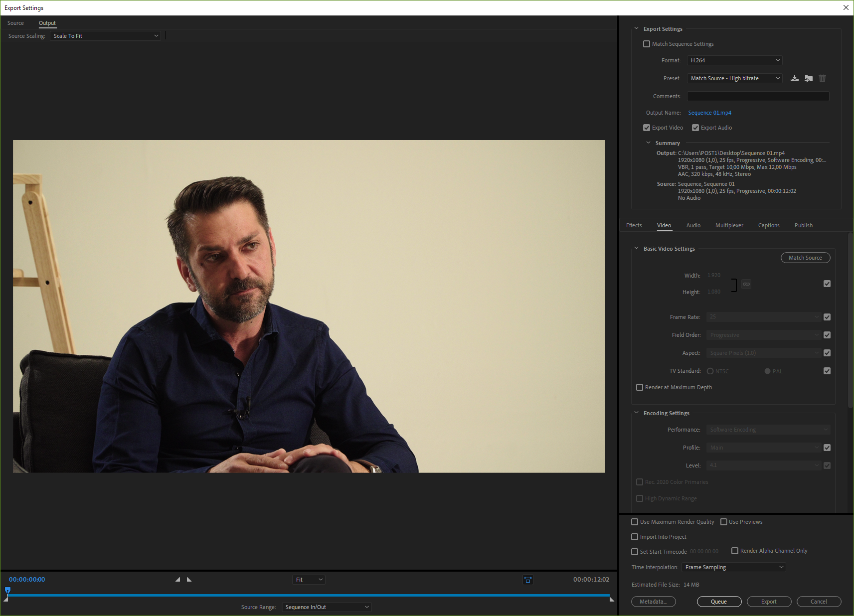Click the Sequence 01.mp4 output name link

[709, 113]
